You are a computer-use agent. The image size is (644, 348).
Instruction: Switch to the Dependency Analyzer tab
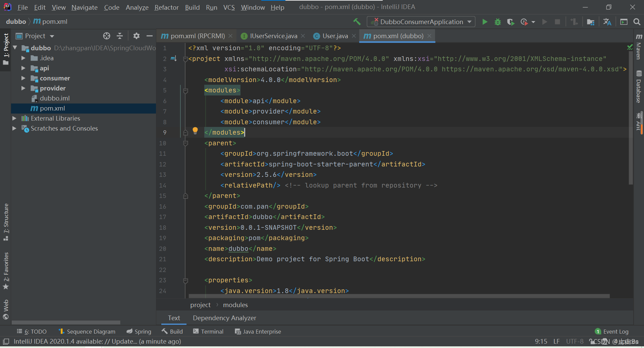[x=224, y=318]
